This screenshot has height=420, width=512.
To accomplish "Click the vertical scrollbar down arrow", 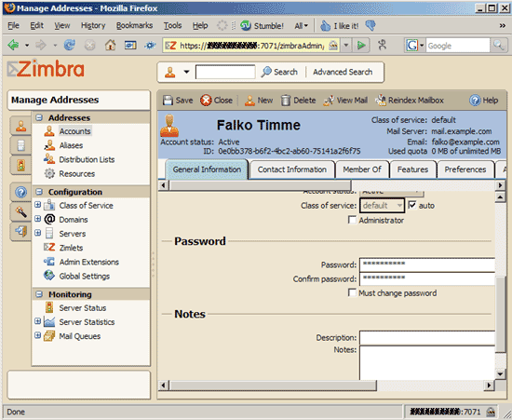I will pyautogui.click(x=500, y=374).
